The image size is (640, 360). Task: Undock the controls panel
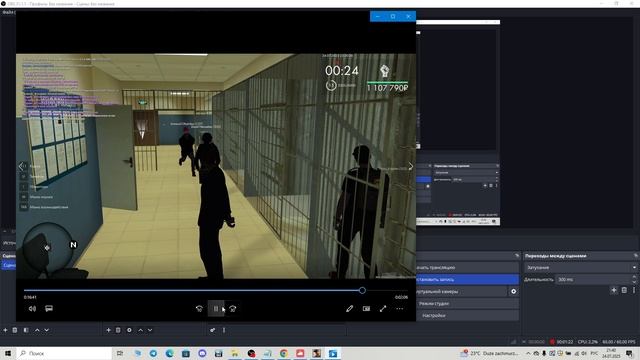(517, 256)
